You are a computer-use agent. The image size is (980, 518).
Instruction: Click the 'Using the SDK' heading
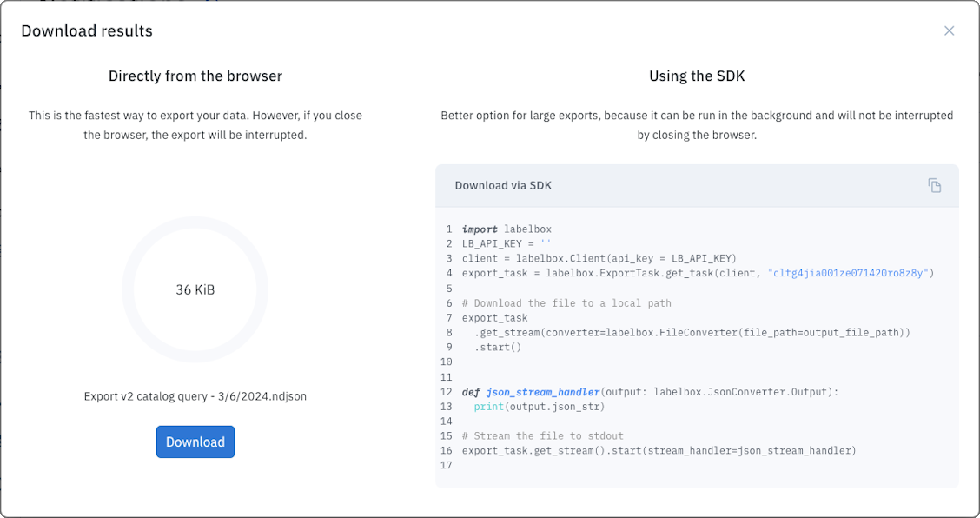pyautogui.click(x=697, y=76)
